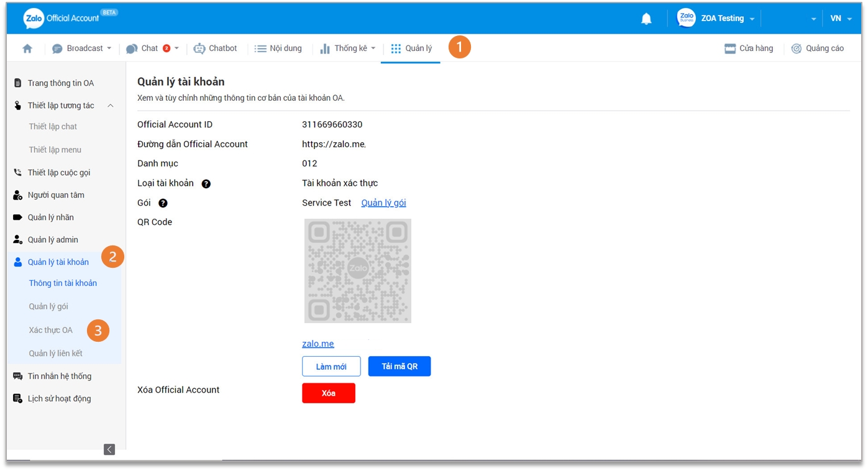Image resolution: width=868 pixels, height=471 pixels.
Task: Click the Chatbot robot icon
Action: point(199,48)
